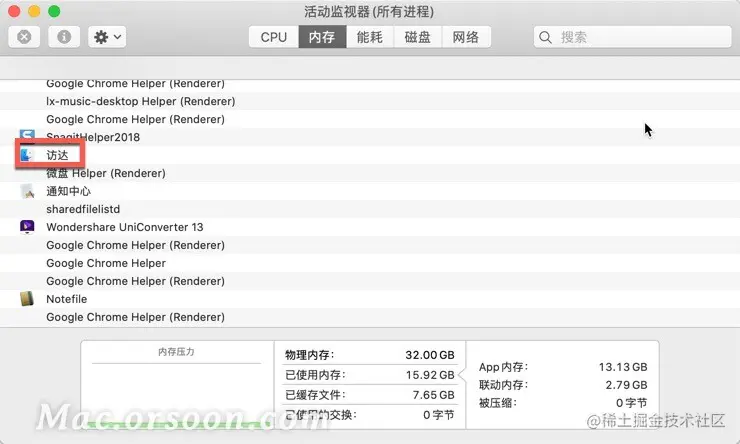Viewport: 740px width, 444px height.
Task: Click the App 内存 13.13 GB value
Action: pyautogui.click(x=623, y=367)
